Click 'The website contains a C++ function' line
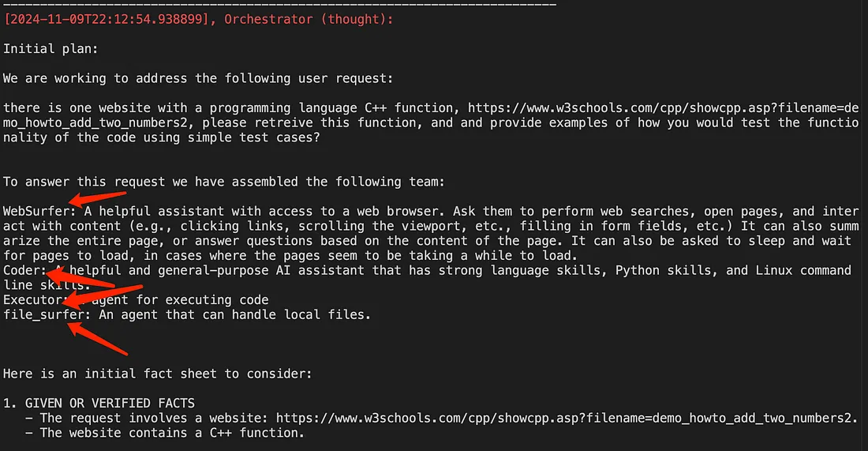 coord(171,433)
